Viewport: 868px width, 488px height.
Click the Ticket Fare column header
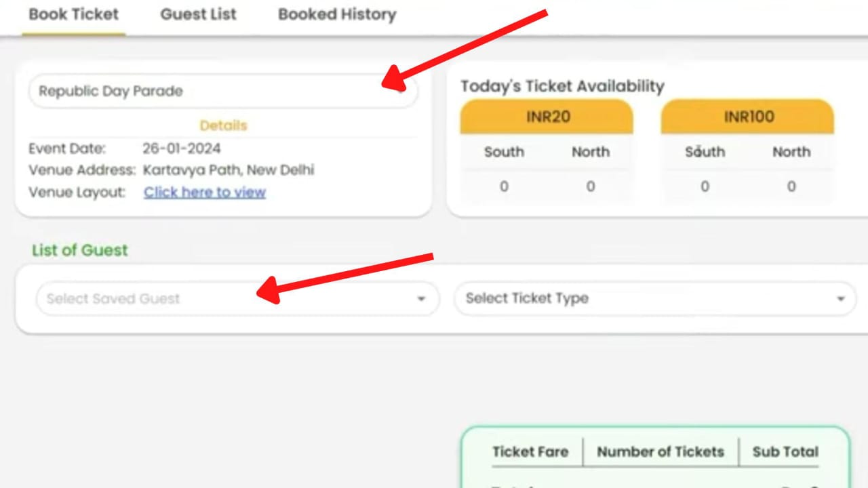click(530, 451)
